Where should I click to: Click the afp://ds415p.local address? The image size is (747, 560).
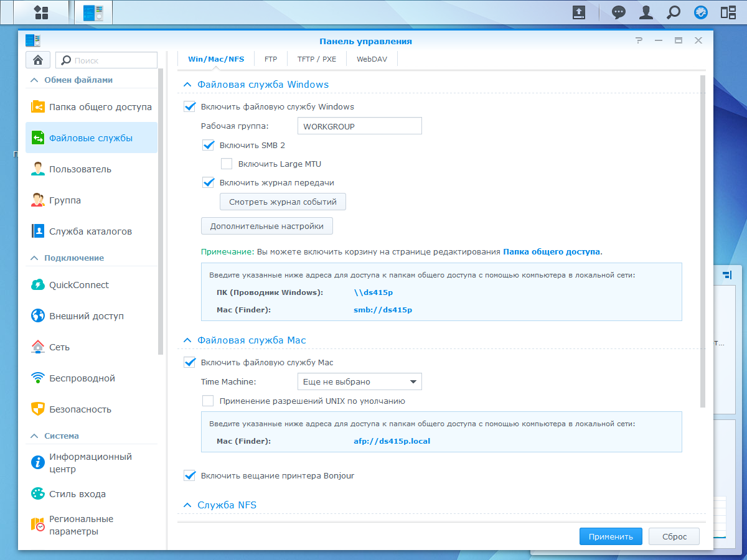click(392, 441)
